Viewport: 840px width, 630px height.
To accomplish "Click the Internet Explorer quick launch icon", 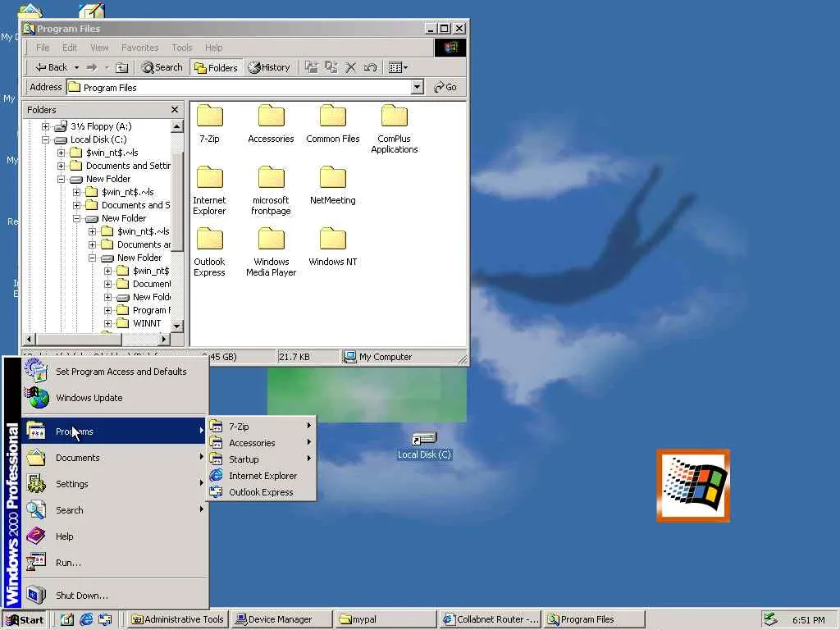I will (86, 619).
